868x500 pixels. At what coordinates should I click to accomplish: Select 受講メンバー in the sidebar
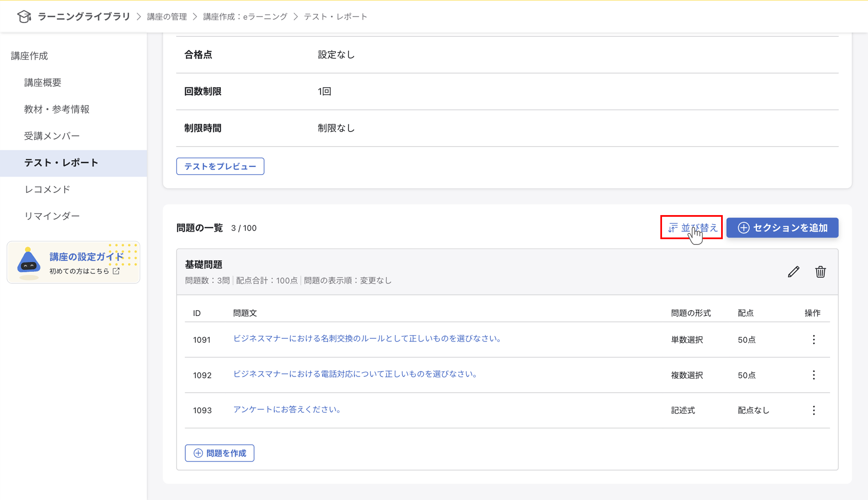tap(52, 136)
